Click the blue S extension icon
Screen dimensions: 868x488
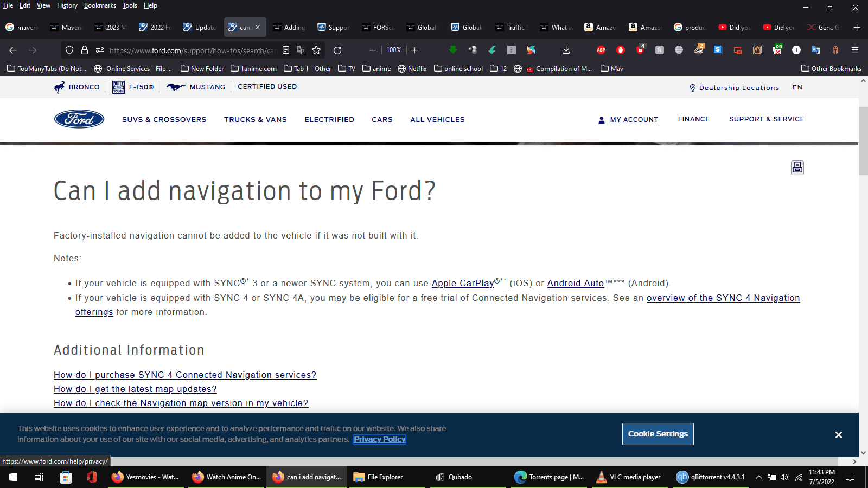pos(718,50)
